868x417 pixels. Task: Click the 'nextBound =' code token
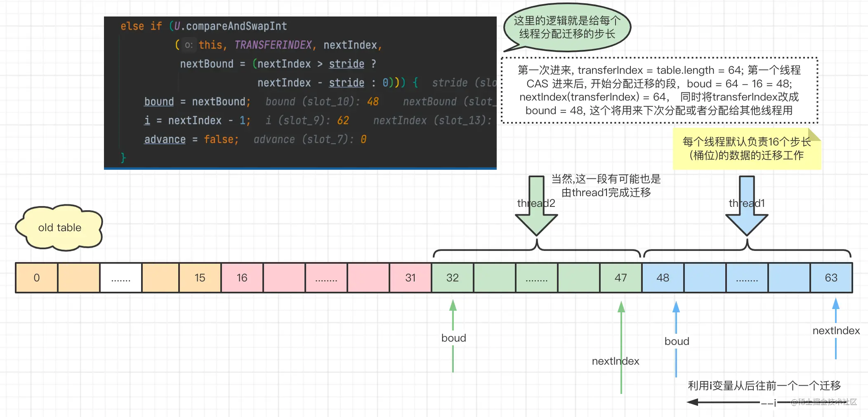click(x=212, y=64)
